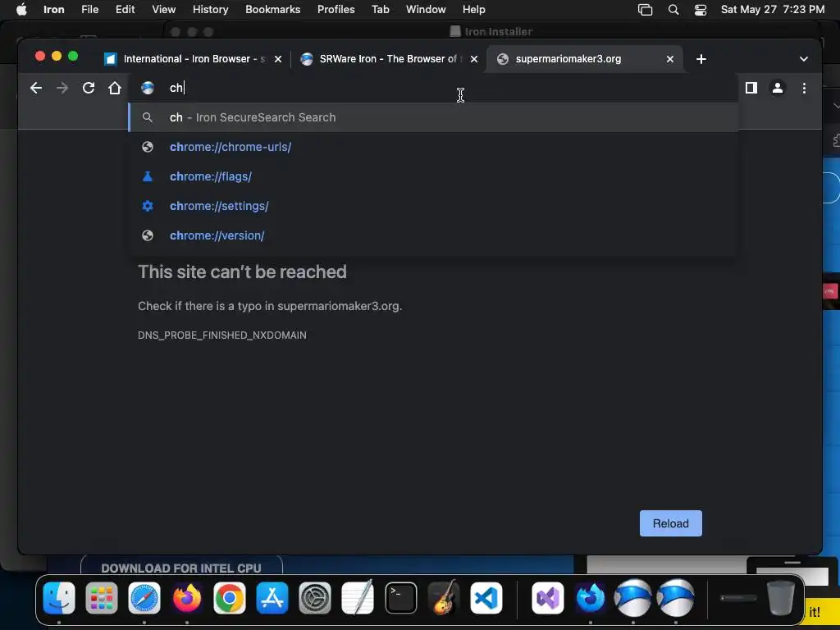Open the File menu
This screenshot has height=630, width=840.
(89, 10)
